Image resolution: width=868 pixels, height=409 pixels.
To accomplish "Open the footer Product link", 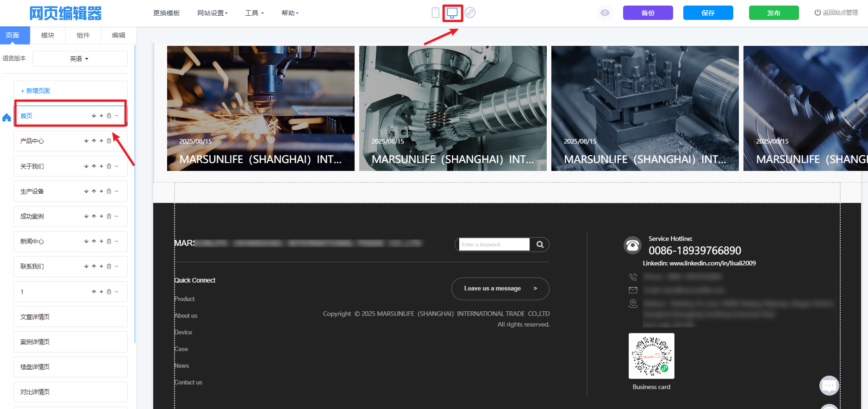I will click(184, 299).
